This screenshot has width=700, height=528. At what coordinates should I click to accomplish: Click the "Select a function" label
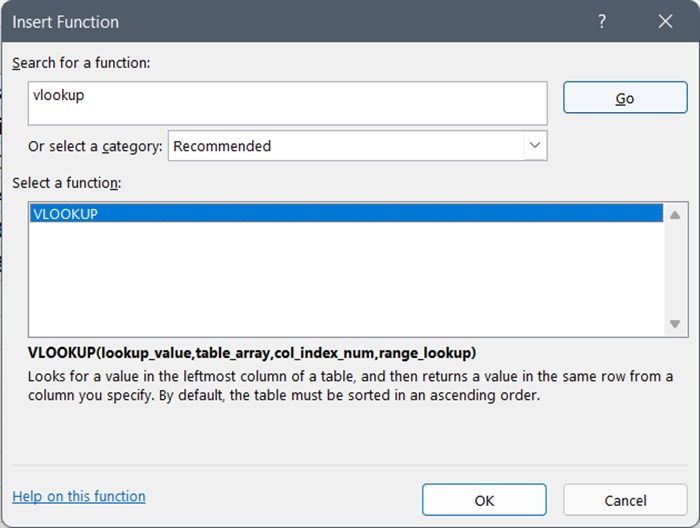(x=66, y=183)
